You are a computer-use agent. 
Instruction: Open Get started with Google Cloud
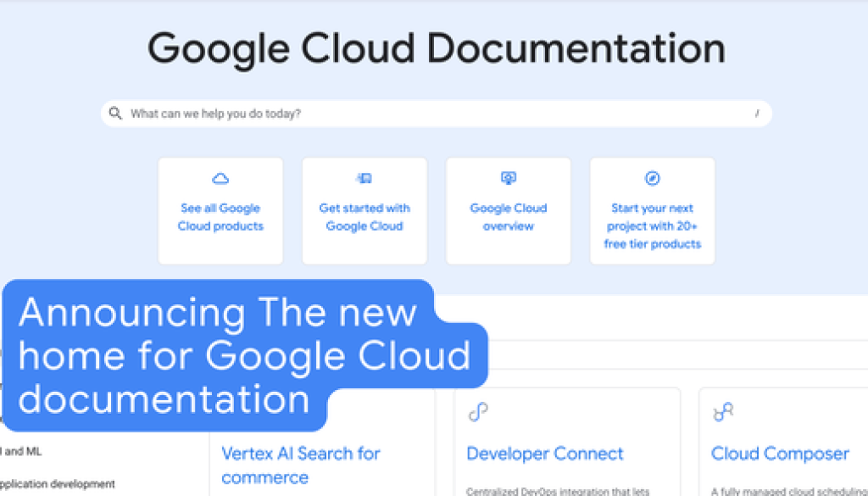pyautogui.click(x=364, y=217)
